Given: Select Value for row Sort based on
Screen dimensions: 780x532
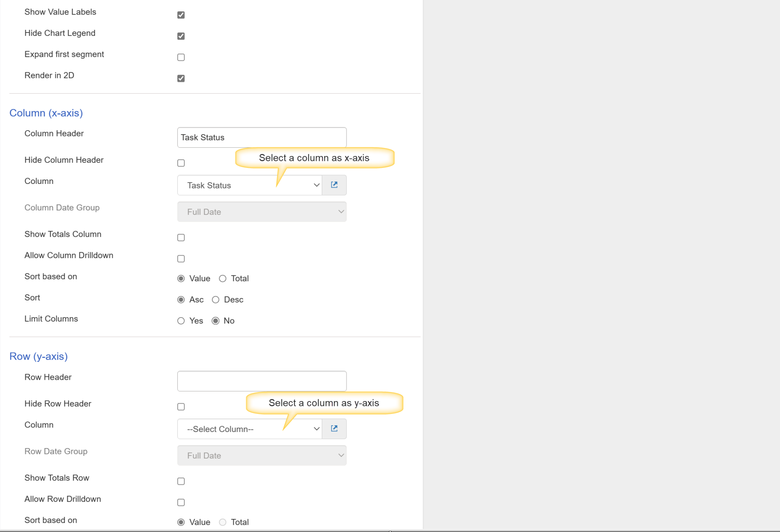Looking at the screenshot, I should tap(181, 522).
